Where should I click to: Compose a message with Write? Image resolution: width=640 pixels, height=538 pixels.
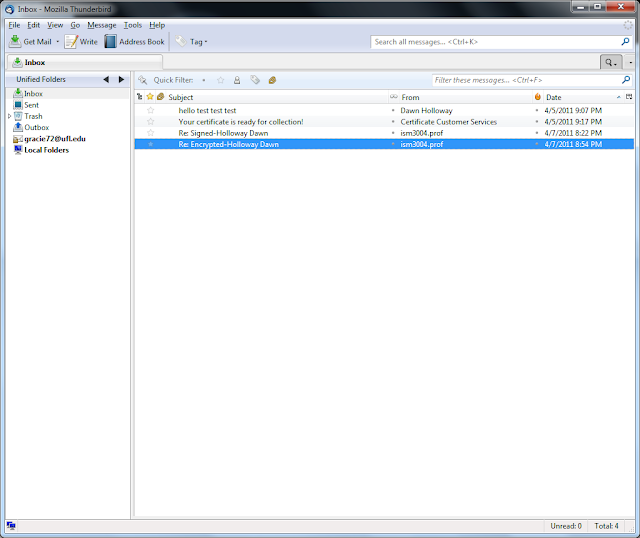81,42
